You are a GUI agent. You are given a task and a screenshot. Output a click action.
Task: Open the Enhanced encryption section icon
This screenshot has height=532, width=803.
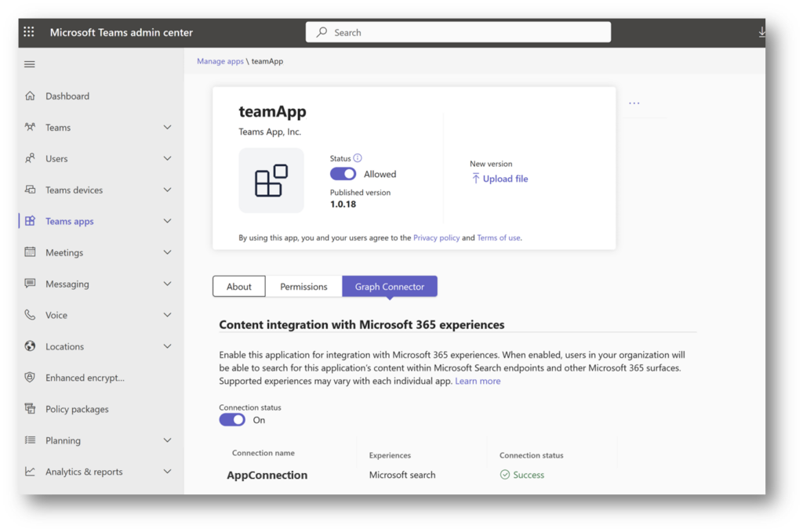pyautogui.click(x=30, y=378)
